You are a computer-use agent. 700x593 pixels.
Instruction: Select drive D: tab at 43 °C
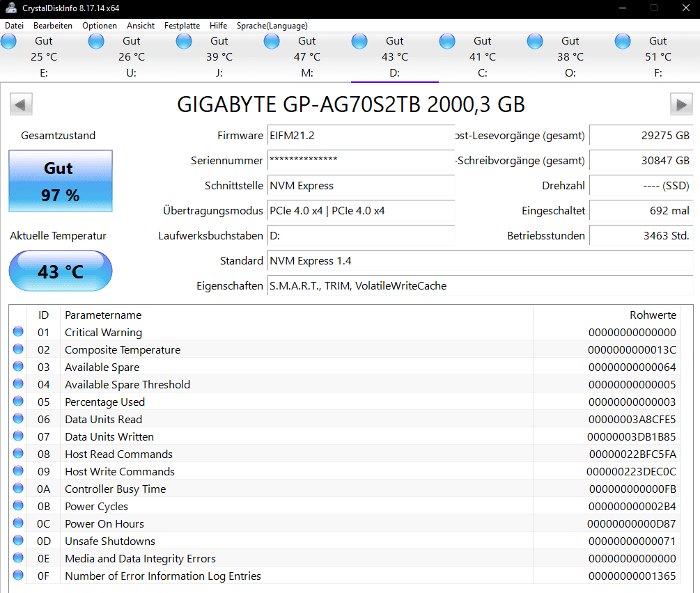395,56
